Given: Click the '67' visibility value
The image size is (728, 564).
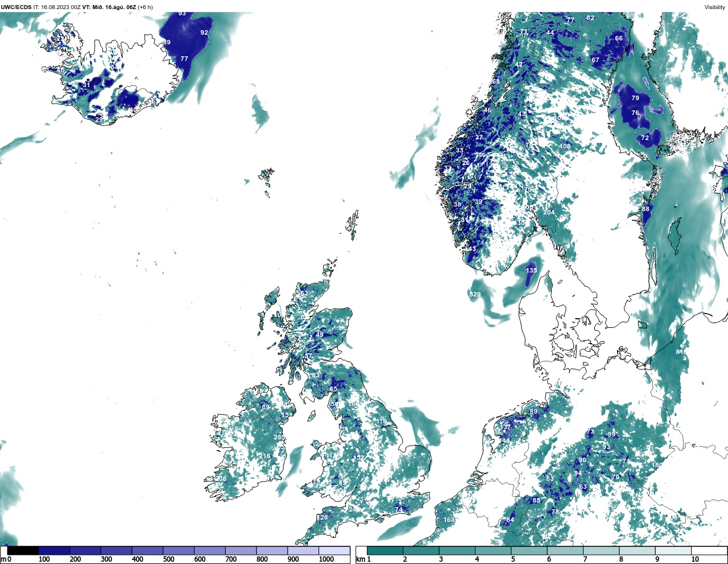Looking at the screenshot, I should (x=595, y=60).
